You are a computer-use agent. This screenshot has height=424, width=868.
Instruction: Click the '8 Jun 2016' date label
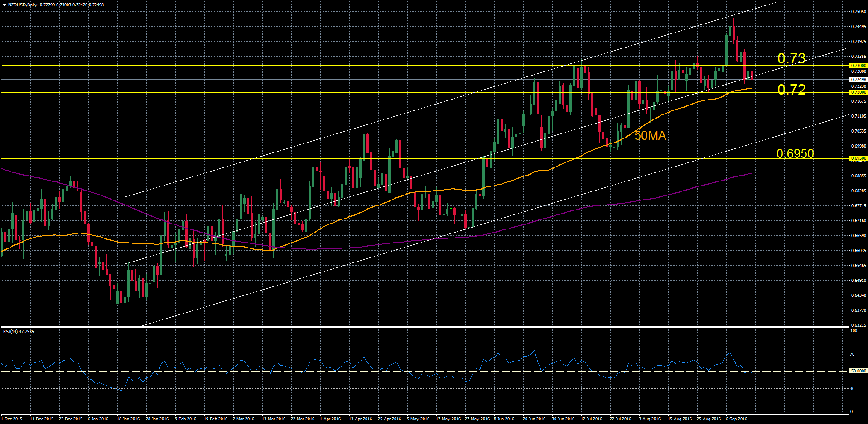[x=504, y=419]
